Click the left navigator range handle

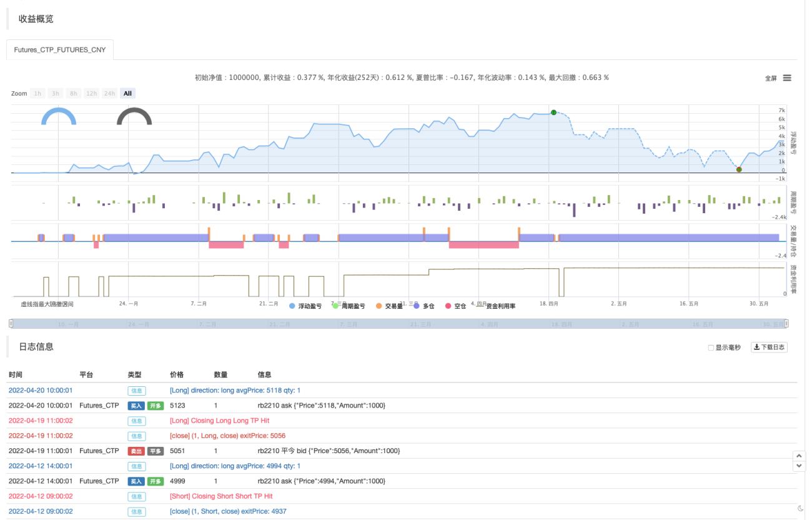click(x=10, y=323)
